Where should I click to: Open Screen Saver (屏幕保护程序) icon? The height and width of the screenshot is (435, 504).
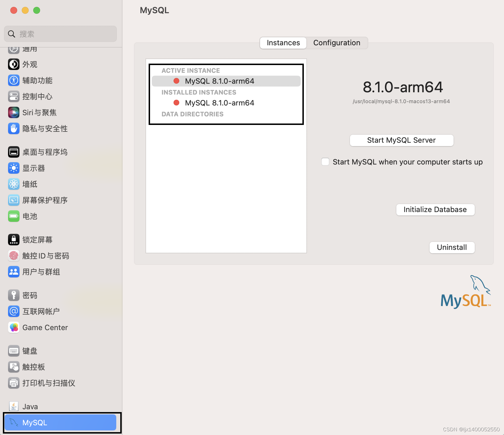pos(14,200)
